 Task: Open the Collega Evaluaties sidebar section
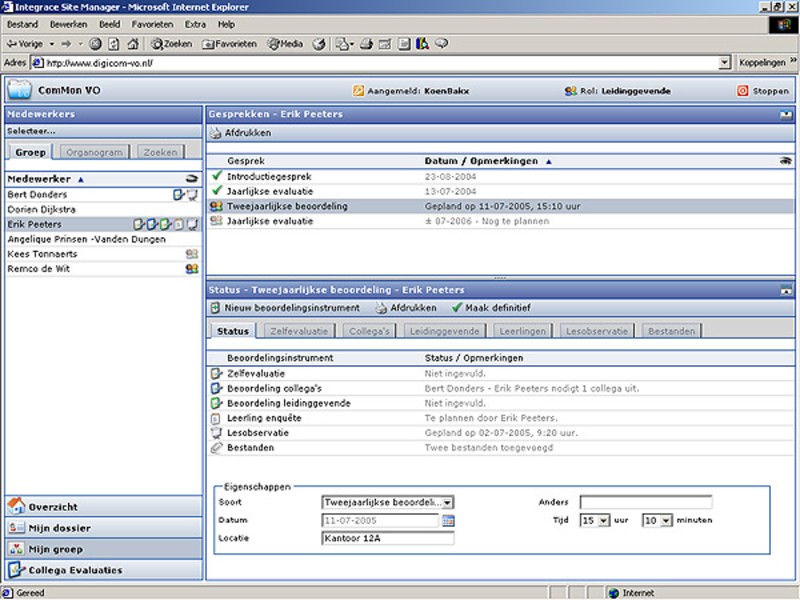pyautogui.click(x=75, y=570)
